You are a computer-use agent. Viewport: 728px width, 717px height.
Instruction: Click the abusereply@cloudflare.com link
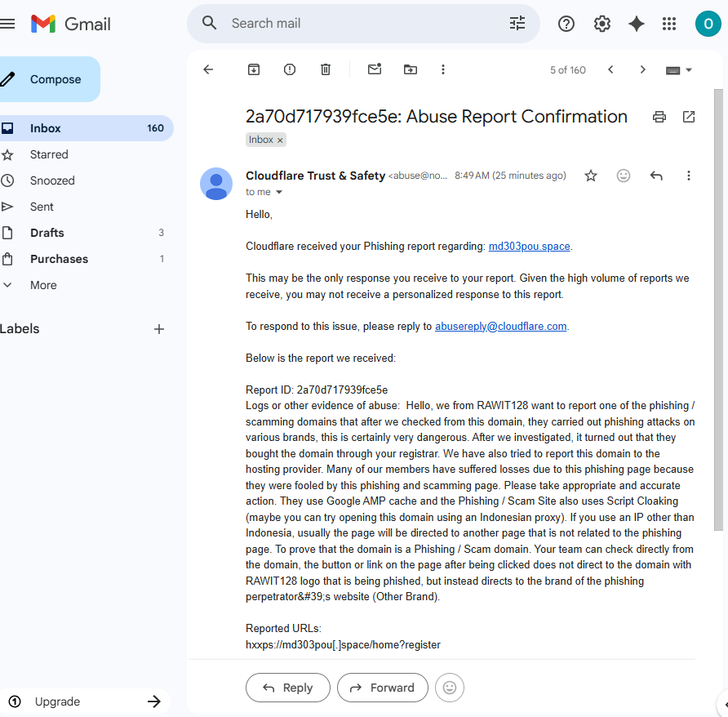pyautogui.click(x=500, y=326)
